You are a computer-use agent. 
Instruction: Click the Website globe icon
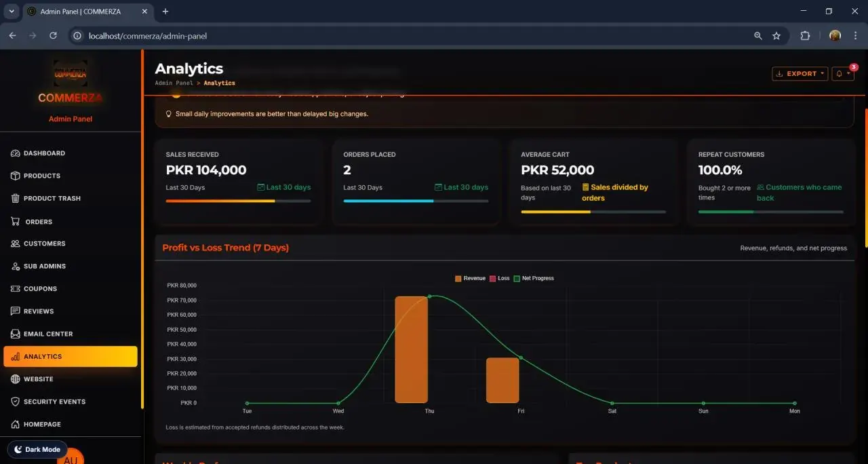coord(16,379)
